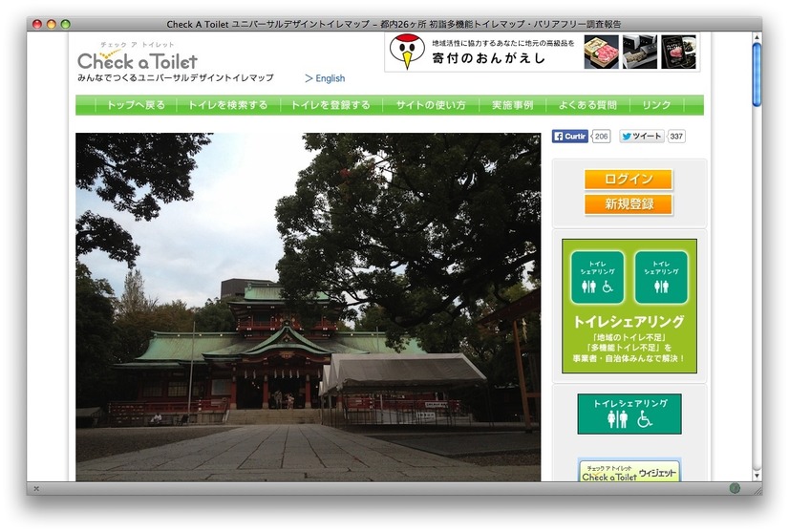Click the Facebook Curtir button
The height and width of the screenshot is (532, 789).
point(569,137)
